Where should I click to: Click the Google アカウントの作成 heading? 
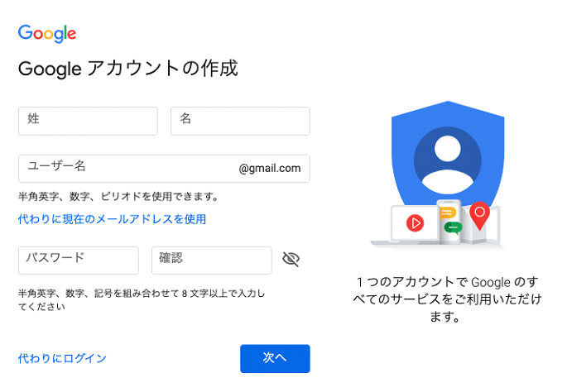(x=128, y=69)
